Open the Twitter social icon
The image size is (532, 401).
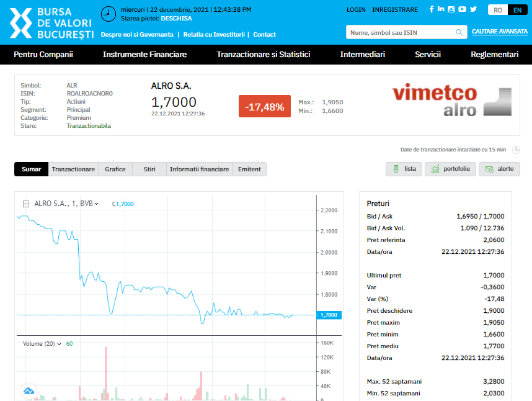473,9
